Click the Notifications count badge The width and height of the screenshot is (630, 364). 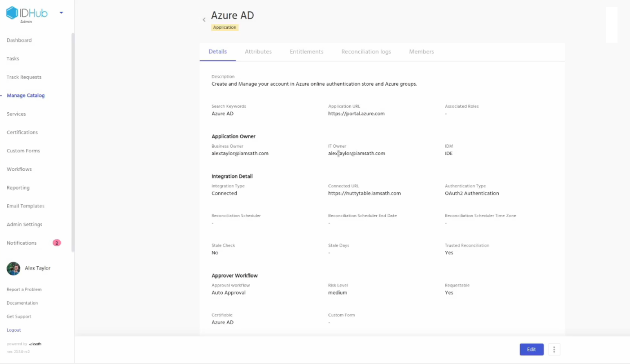click(x=56, y=243)
